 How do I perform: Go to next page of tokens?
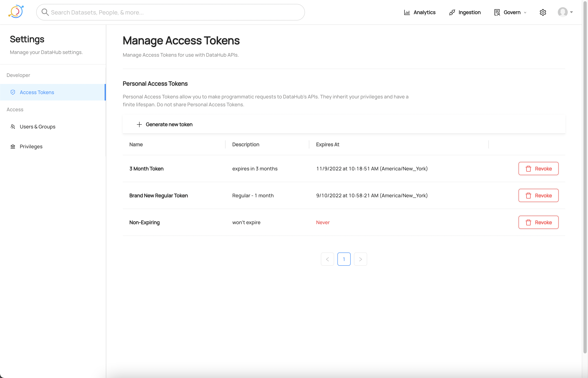pos(361,259)
